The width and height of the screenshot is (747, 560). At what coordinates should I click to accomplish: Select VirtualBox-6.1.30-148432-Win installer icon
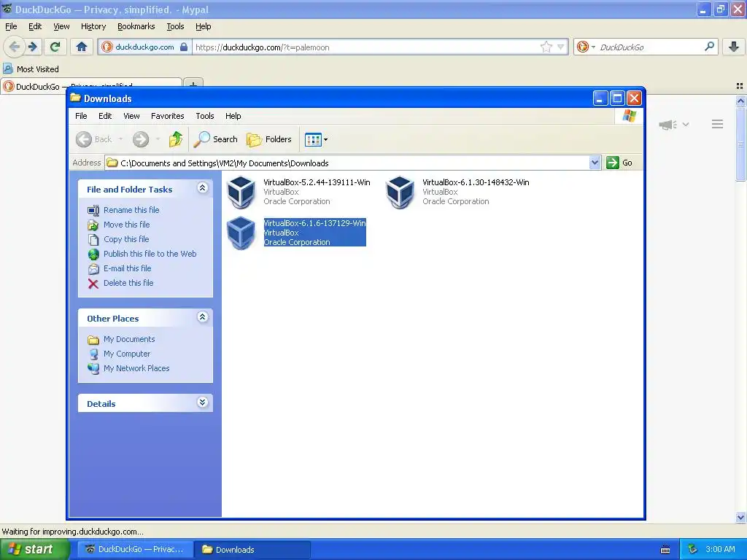click(x=400, y=192)
